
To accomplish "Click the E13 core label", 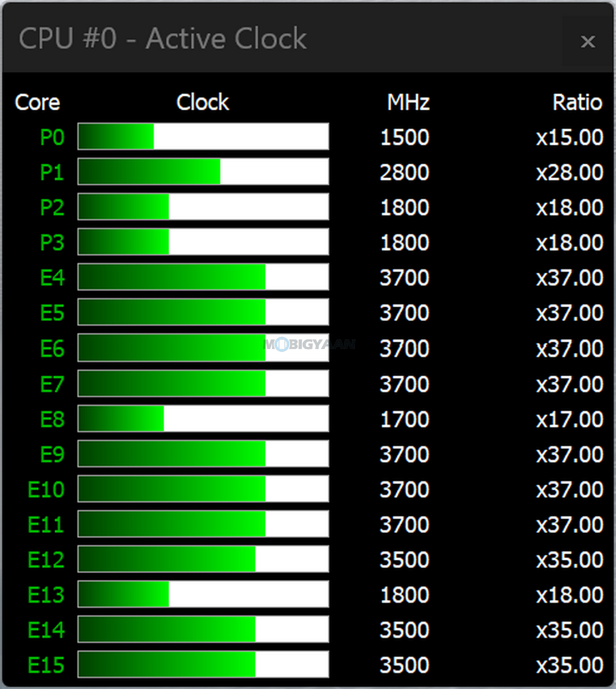I will pos(46,595).
